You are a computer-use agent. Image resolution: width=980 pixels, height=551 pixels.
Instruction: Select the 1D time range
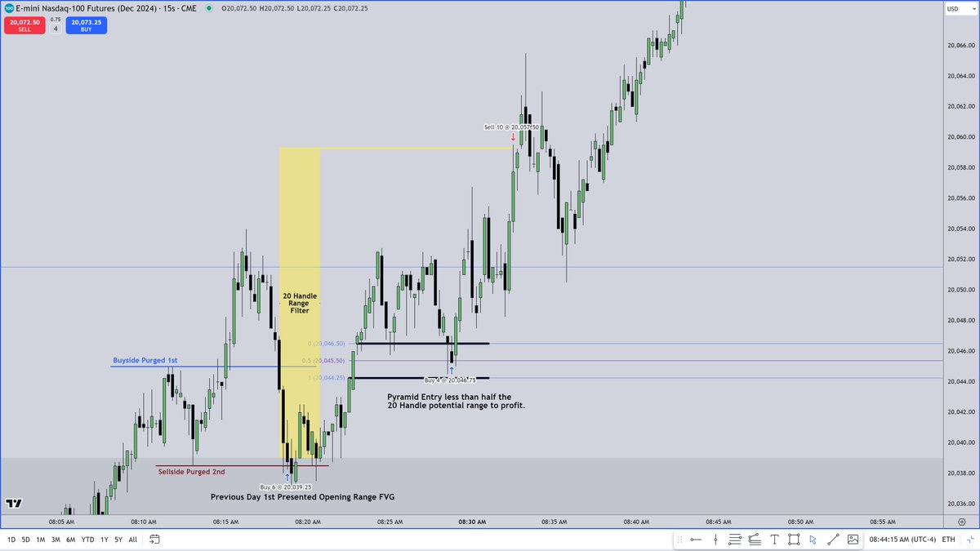11,540
